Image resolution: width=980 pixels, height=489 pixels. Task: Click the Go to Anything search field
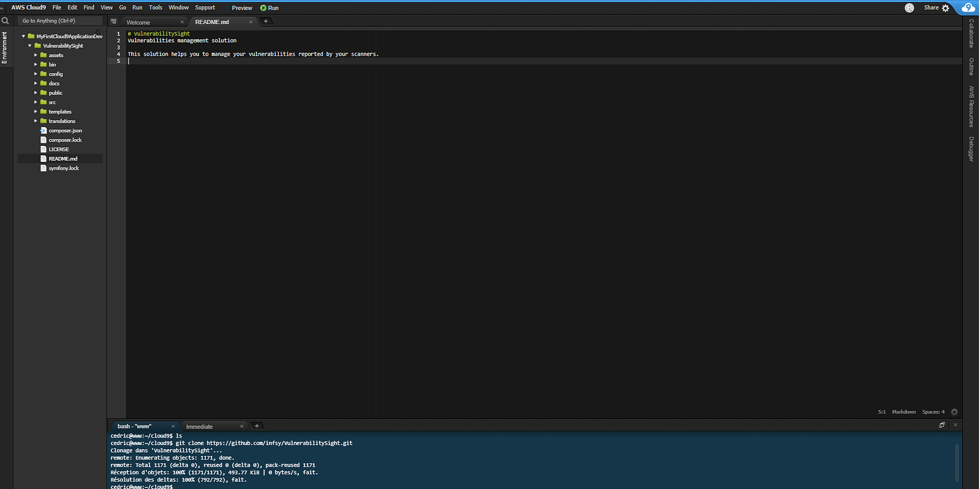(61, 21)
